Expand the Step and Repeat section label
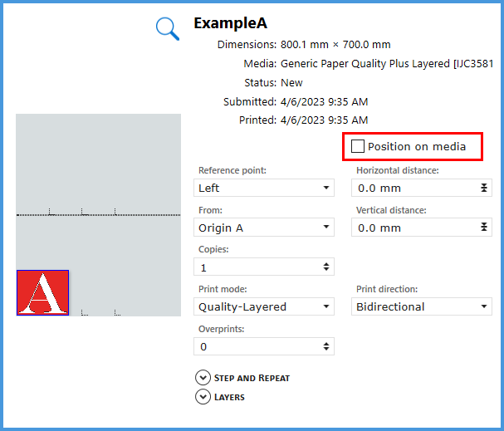 pos(252,378)
